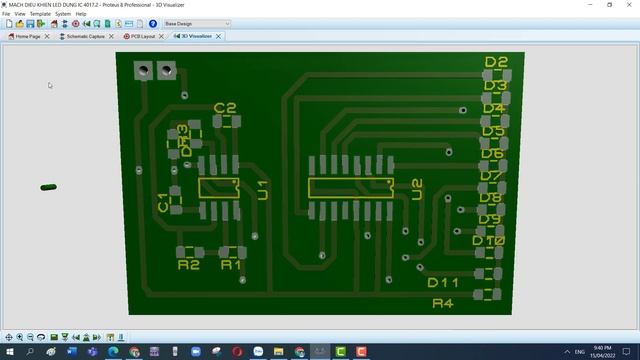Click the Bill of Materials icon

pos(118,24)
